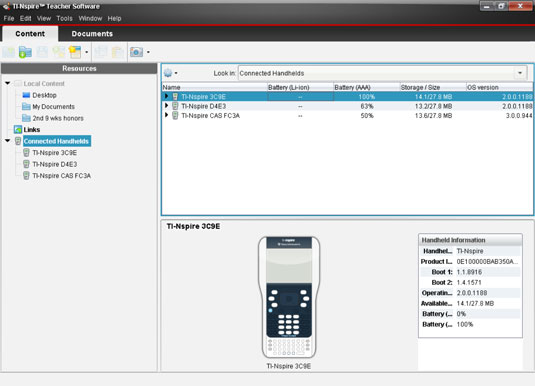The height and width of the screenshot is (386, 535).
Task: Click the Handheld Information panel header
Action: point(470,240)
